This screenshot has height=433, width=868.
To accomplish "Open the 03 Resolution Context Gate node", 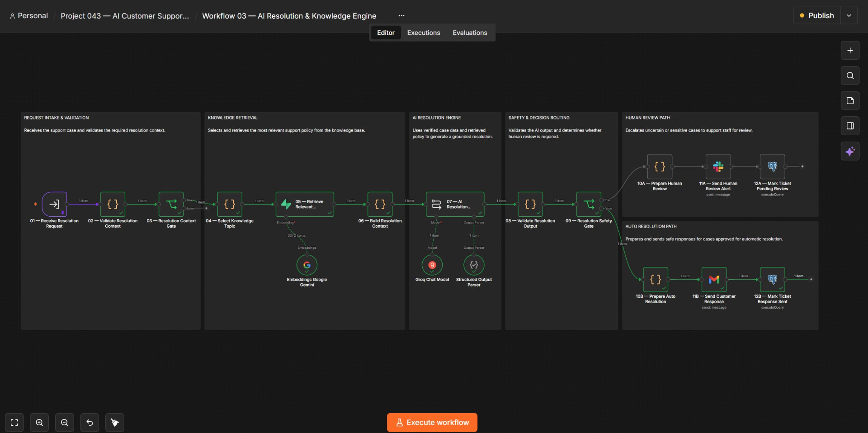I will tap(171, 204).
